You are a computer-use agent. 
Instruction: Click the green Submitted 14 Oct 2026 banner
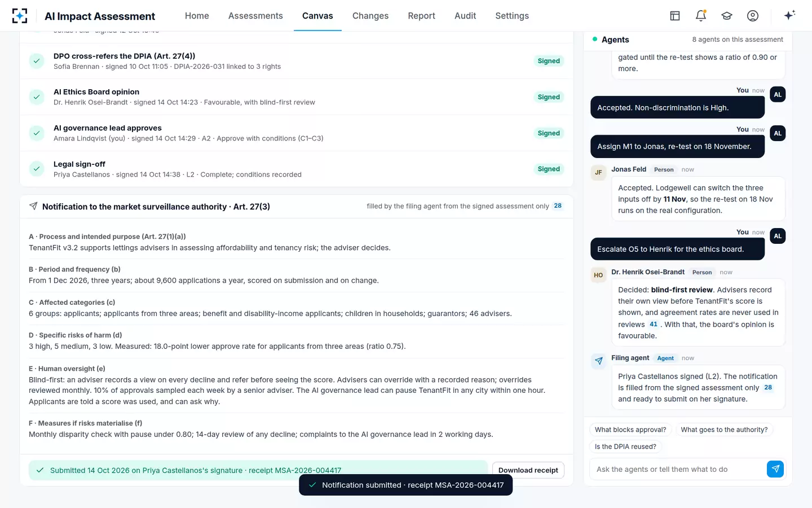[x=258, y=470]
